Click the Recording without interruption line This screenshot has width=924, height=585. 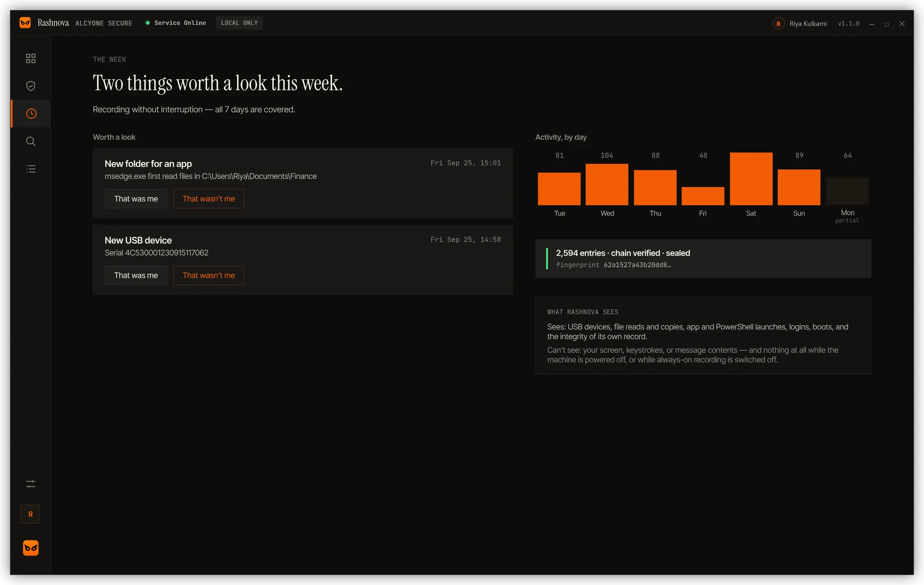(x=194, y=110)
